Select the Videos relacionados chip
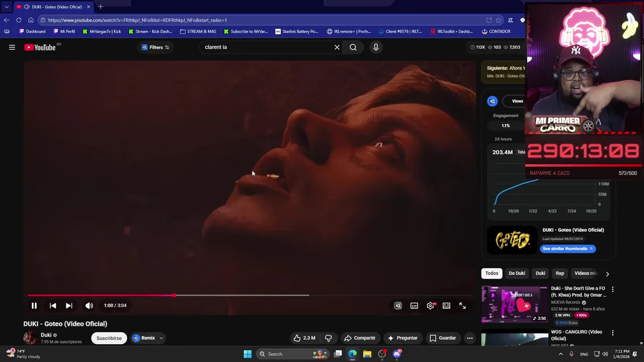This screenshot has height=362, width=644. (x=586, y=273)
